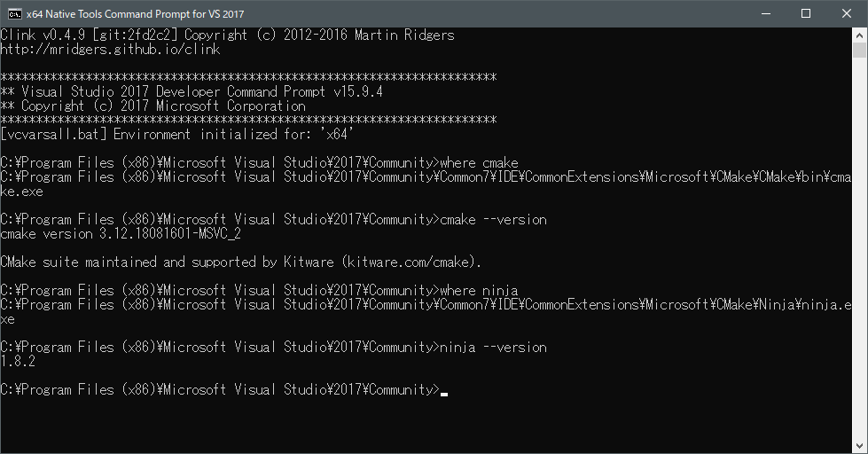This screenshot has height=454, width=868.
Task: Click the vertical scrollbar thumb
Action: (859, 50)
